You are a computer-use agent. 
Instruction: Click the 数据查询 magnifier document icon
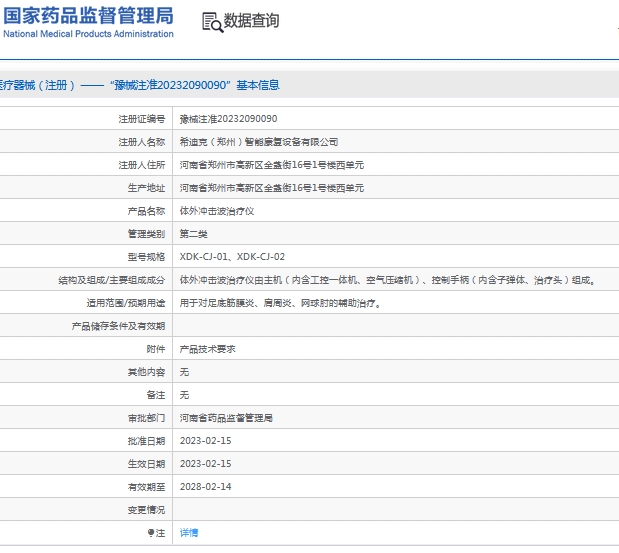click(x=212, y=22)
